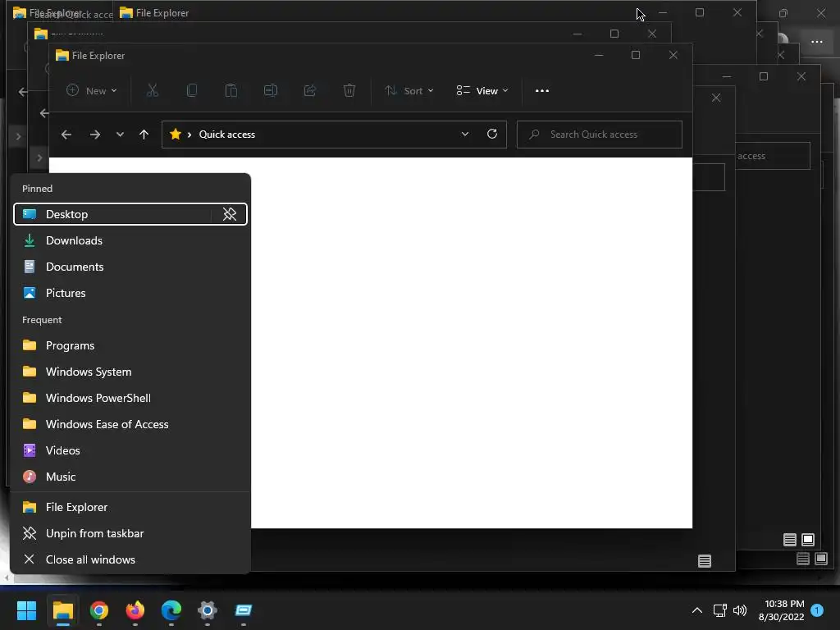
Task: Click Quick access star icon in address bar
Action: (x=176, y=134)
